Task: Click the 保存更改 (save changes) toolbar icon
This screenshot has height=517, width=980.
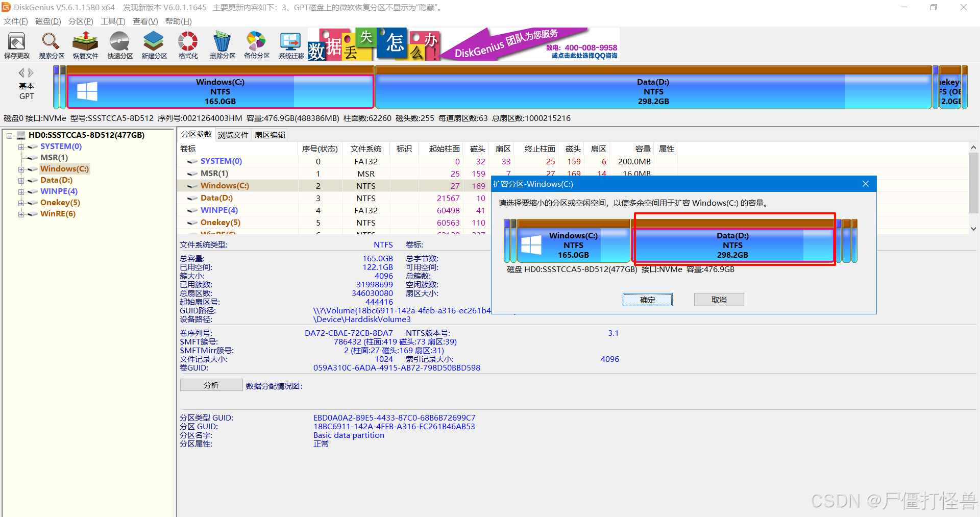Action: (17, 45)
